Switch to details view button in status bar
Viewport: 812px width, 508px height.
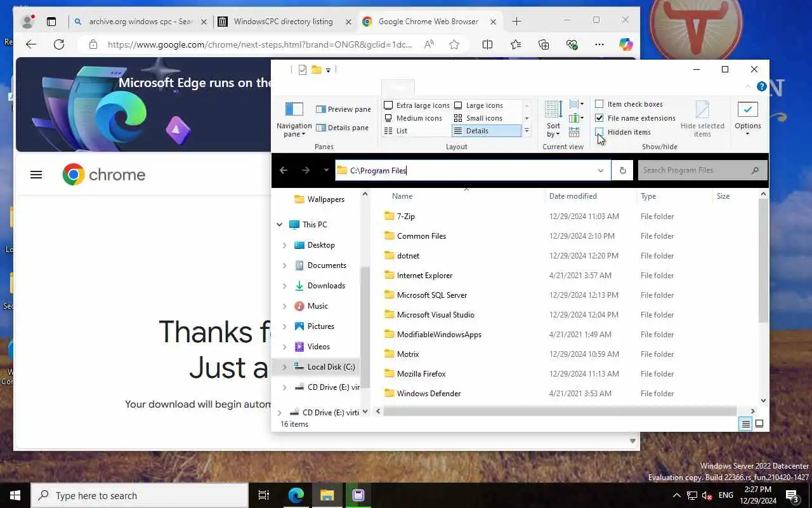(x=746, y=424)
